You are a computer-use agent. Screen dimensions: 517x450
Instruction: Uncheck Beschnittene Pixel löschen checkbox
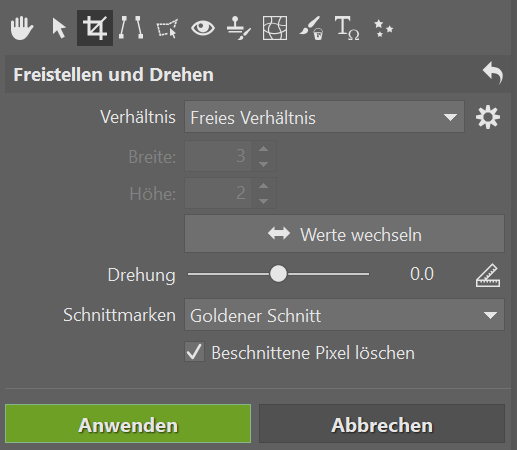pos(194,352)
